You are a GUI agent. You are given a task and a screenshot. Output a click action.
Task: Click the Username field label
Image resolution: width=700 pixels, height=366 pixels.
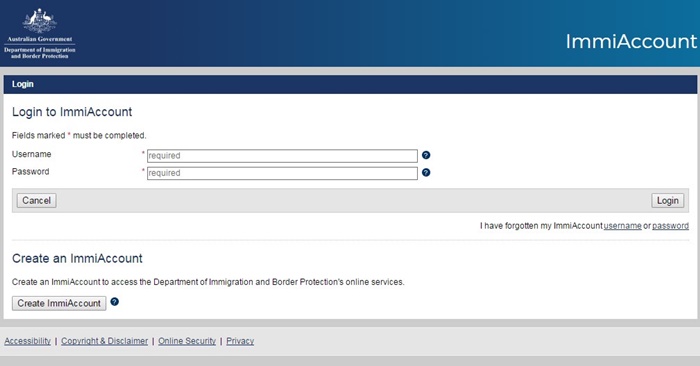point(32,154)
